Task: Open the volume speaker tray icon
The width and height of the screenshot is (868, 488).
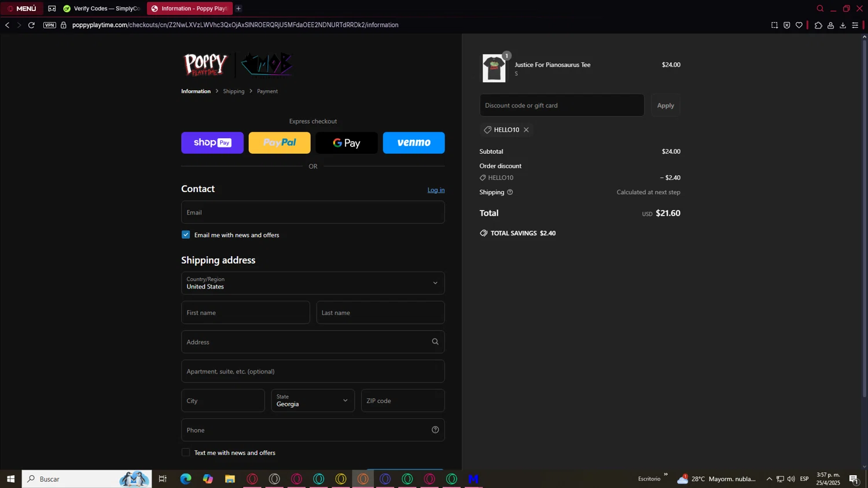Action: [791, 479]
